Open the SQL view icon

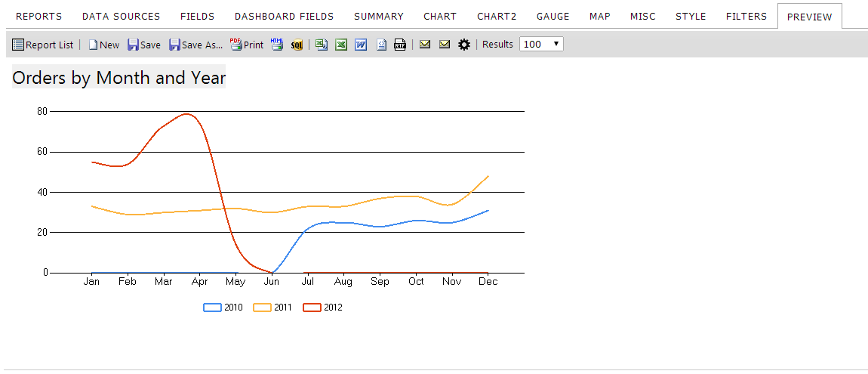(x=297, y=45)
